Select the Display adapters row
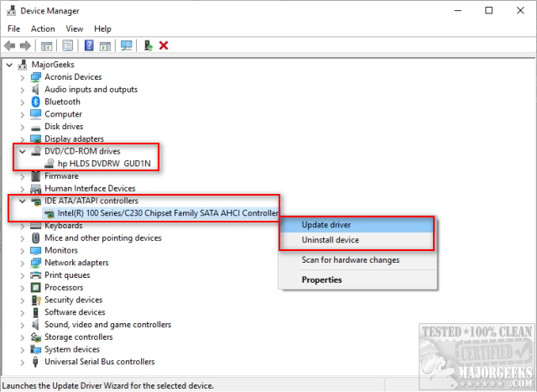Image resolution: width=537 pixels, height=392 pixels. [75, 139]
